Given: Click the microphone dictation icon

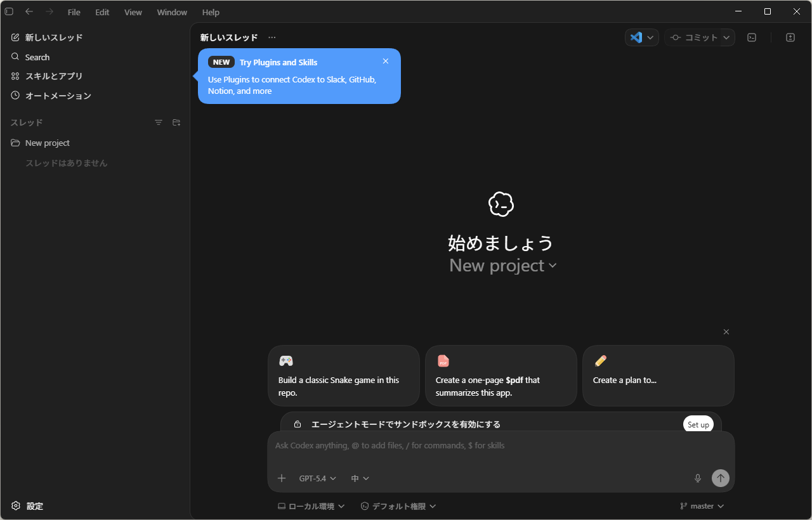Looking at the screenshot, I should pos(698,478).
